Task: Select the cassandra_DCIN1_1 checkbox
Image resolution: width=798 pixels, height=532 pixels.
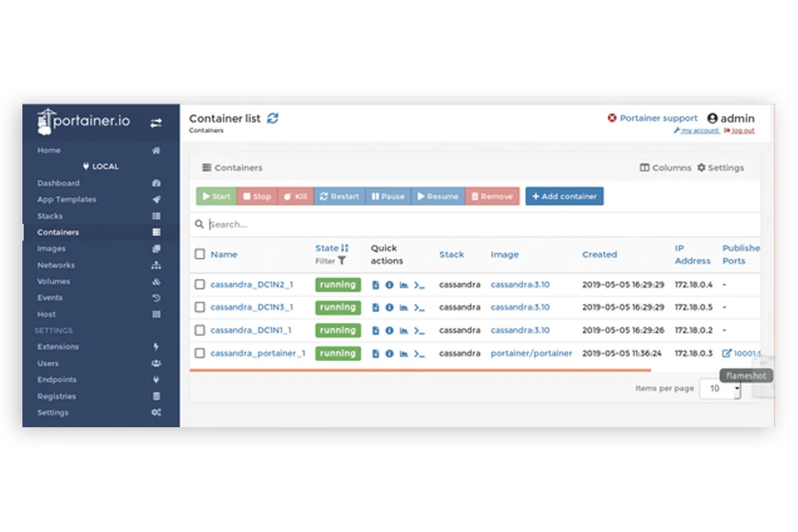Action: click(x=200, y=330)
